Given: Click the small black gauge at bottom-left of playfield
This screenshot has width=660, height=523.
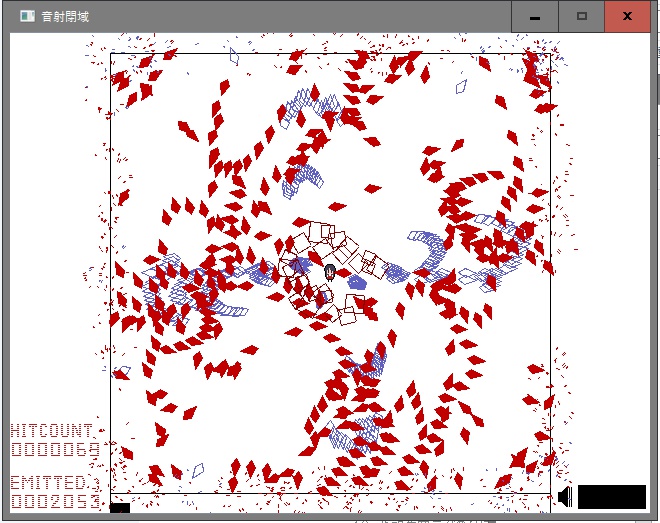Looking at the screenshot, I should coord(120,508).
